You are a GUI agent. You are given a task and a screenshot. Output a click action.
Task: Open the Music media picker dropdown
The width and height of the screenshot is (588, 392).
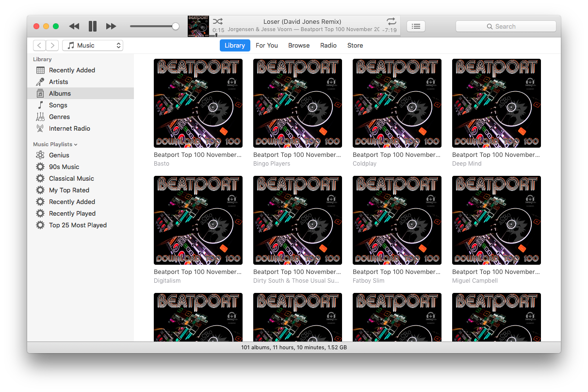(93, 45)
